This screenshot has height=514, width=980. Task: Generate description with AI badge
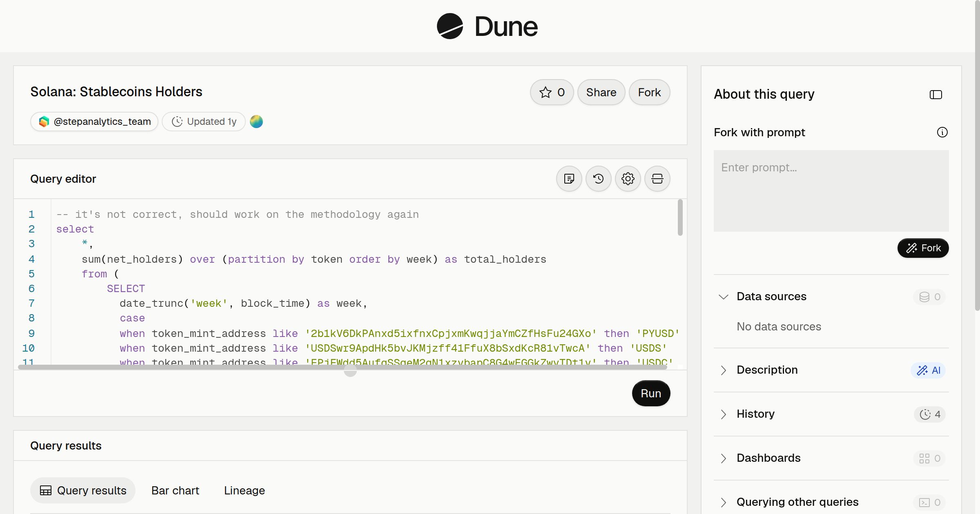pos(928,370)
